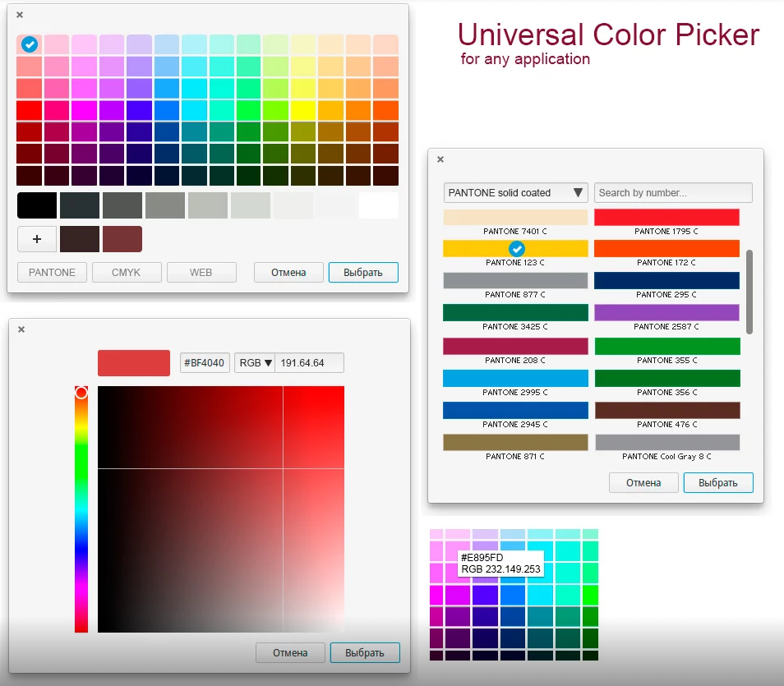Screen dimensions: 784x686
Task: Select PANTONE 2587 C purple swatch
Action: tap(667, 312)
